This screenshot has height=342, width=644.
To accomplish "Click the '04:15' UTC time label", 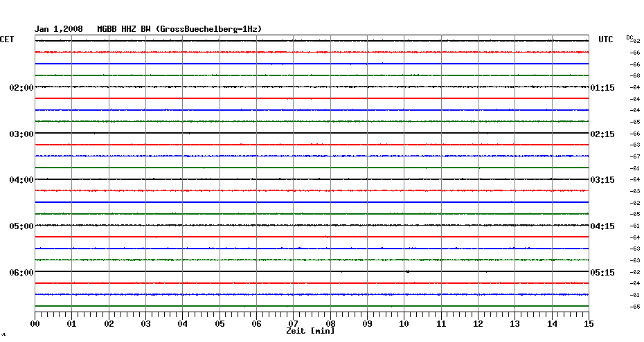I will (602, 226).
